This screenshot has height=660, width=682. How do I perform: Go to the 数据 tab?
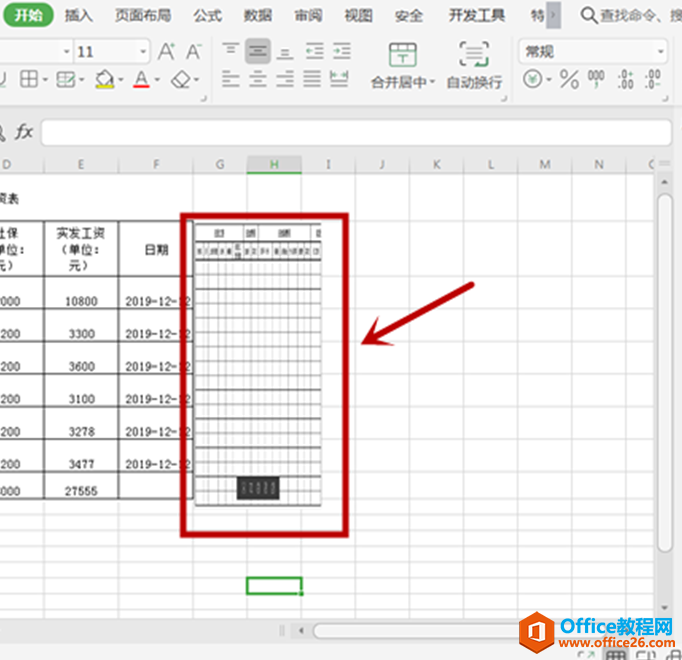click(x=257, y=16)
